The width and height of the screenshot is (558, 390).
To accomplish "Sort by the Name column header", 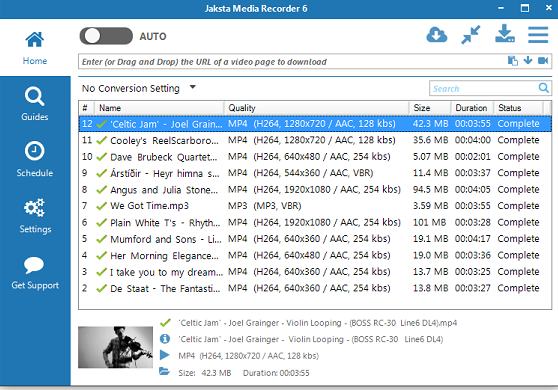I will point(159,108).
